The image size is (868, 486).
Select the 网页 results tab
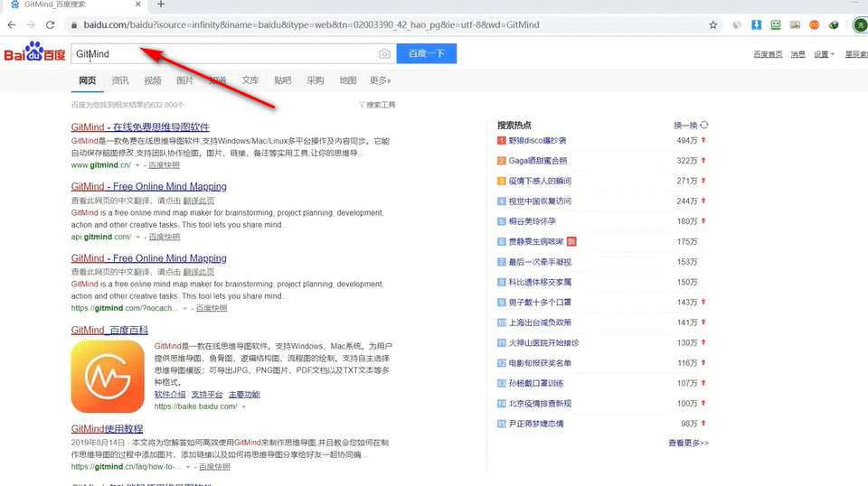click(88, 80)
